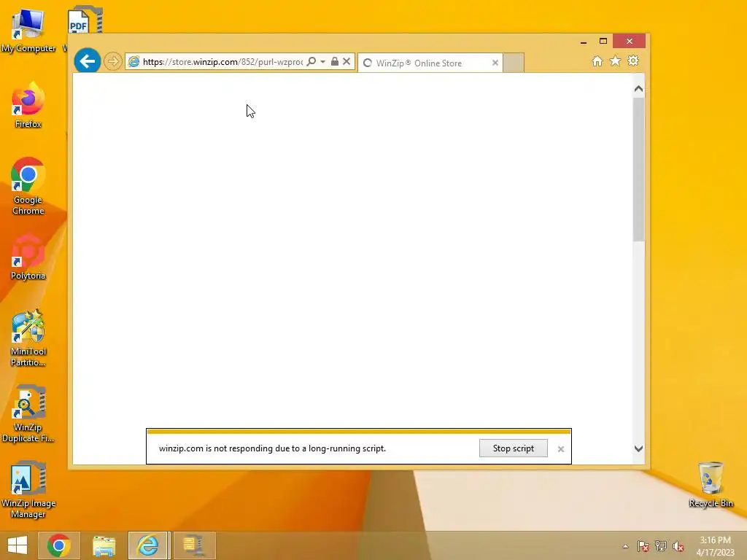Click the Internet Explorer taskbar button
Viewport: 747px width, 560px height.
[x=148, y=545]
